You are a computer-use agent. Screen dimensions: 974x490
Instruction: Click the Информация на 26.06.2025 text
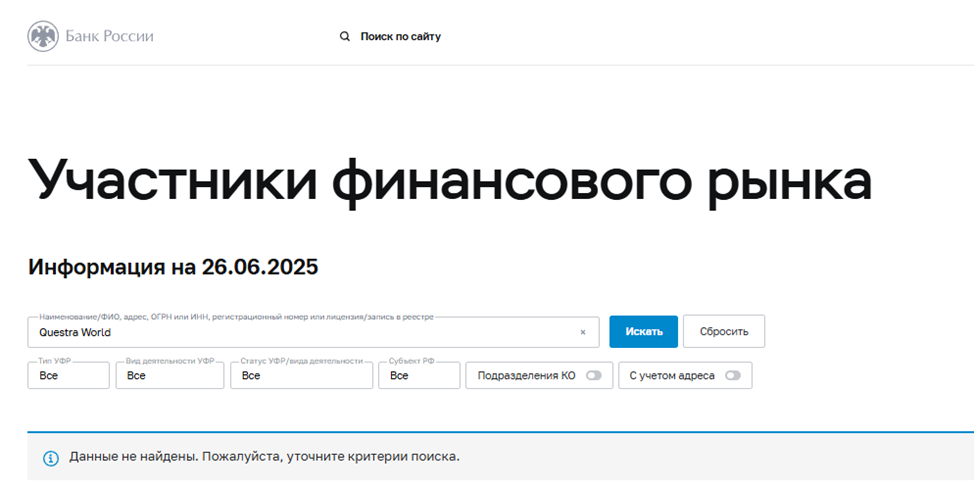coord(173,267)
